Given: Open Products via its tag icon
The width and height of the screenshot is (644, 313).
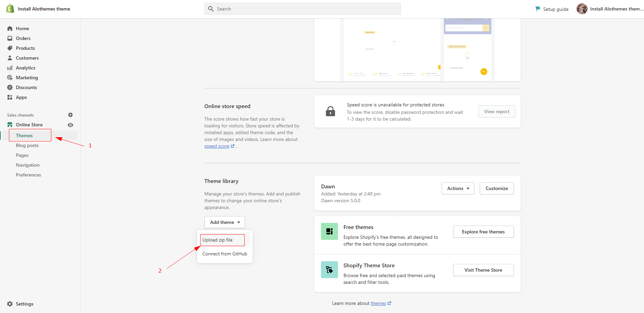Looking at the screenshot, I should pos(10,48).
